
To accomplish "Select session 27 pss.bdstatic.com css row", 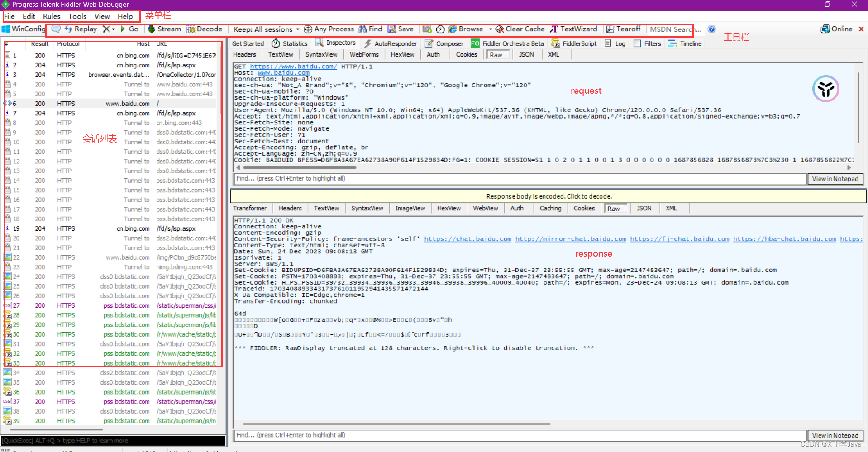I will (x=110, y=305).
